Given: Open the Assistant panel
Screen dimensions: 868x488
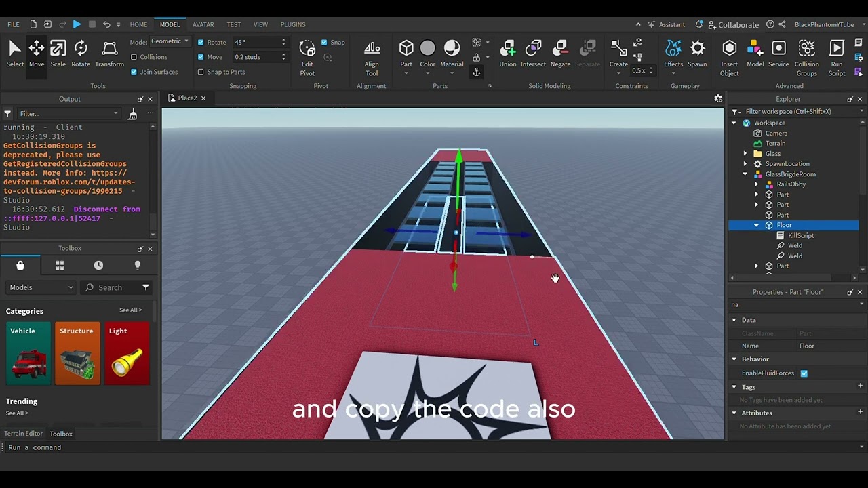Looking at the screenshot, I should (x=666, y=24).
